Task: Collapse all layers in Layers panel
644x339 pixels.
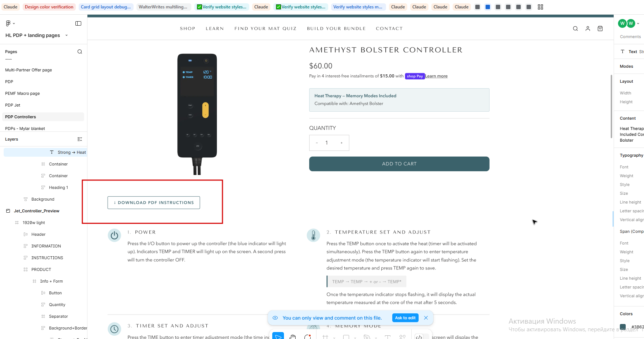Action: pyautogui.click(x=80, y=139)
